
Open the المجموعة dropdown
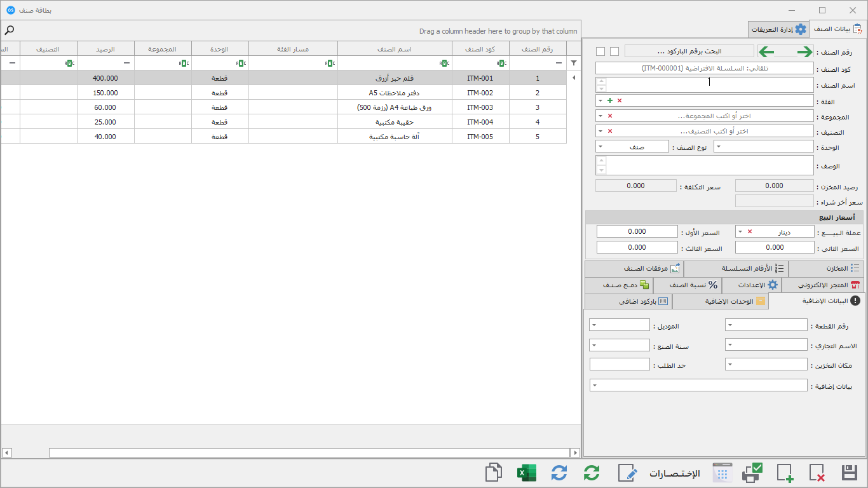[600, 116]
